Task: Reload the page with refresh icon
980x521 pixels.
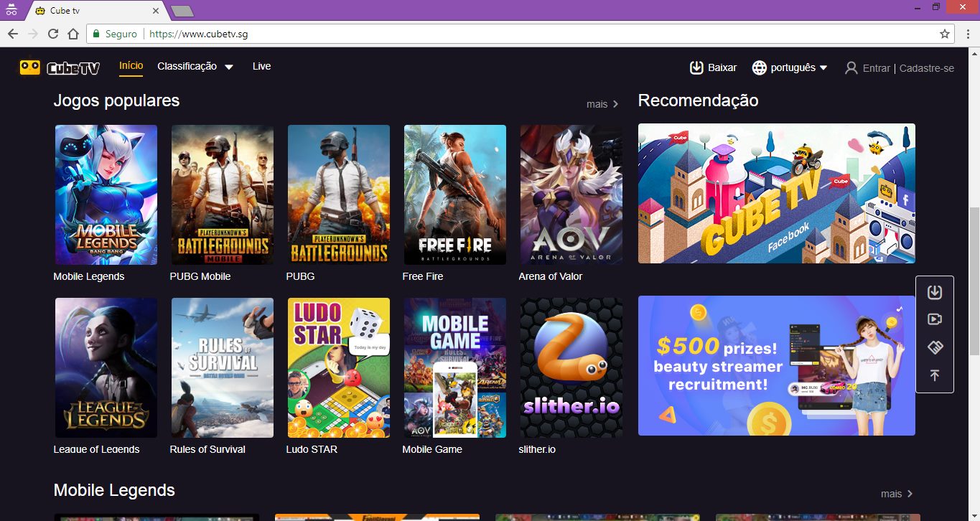Action: 53,34
